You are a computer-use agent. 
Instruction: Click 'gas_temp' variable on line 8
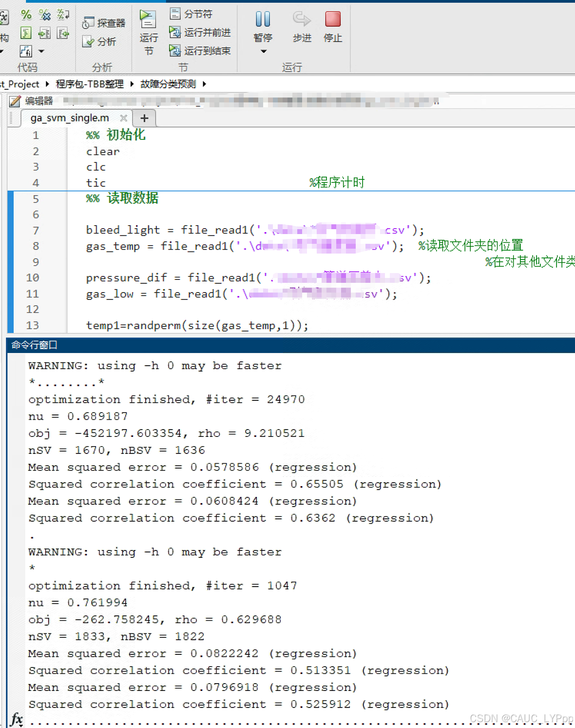(x=113, y=246)
